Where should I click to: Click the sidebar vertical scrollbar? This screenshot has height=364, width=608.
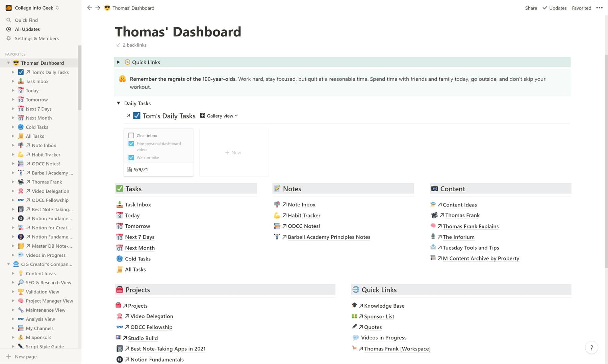point(80,78)
